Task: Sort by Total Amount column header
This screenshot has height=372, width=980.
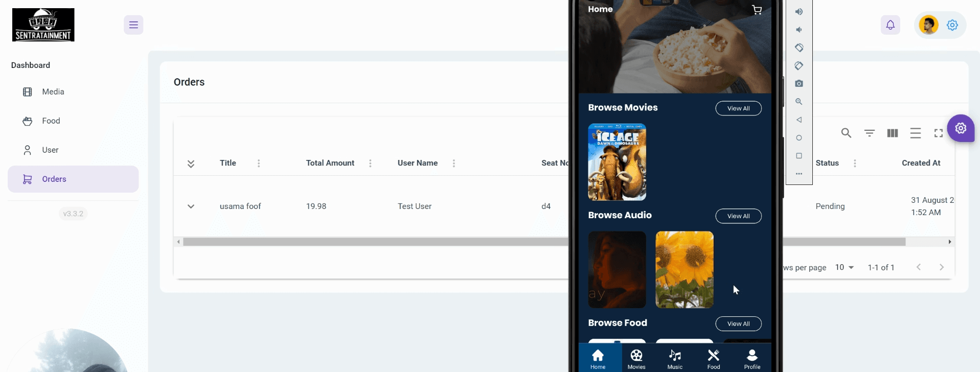Action: [330, 163]
